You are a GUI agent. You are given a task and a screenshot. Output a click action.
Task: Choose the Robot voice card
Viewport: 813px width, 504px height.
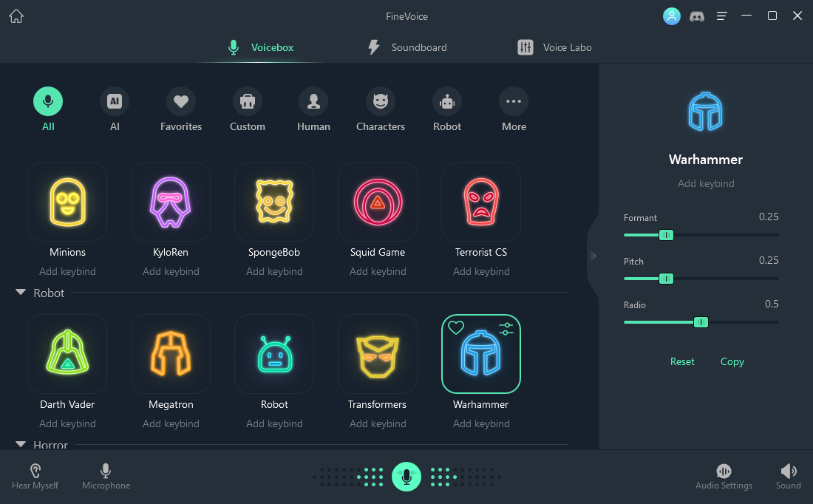(274, 354)
